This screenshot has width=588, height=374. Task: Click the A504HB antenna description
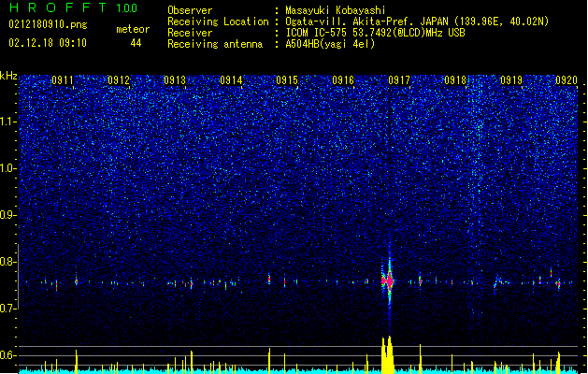point(330,44)
